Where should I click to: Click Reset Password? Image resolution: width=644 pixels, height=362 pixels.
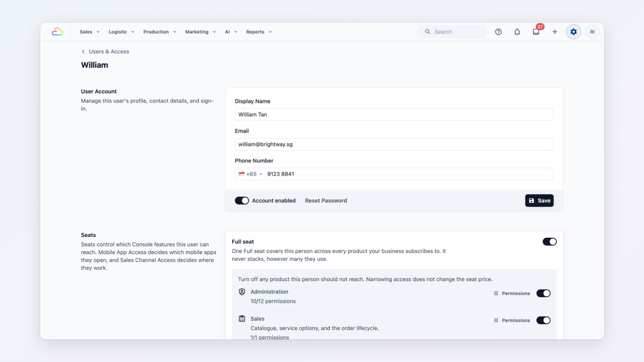tap(326, 201)
